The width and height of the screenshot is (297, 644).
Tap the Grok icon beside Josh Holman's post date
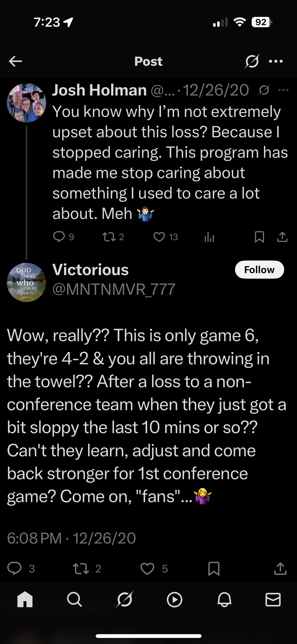[264, 90]
